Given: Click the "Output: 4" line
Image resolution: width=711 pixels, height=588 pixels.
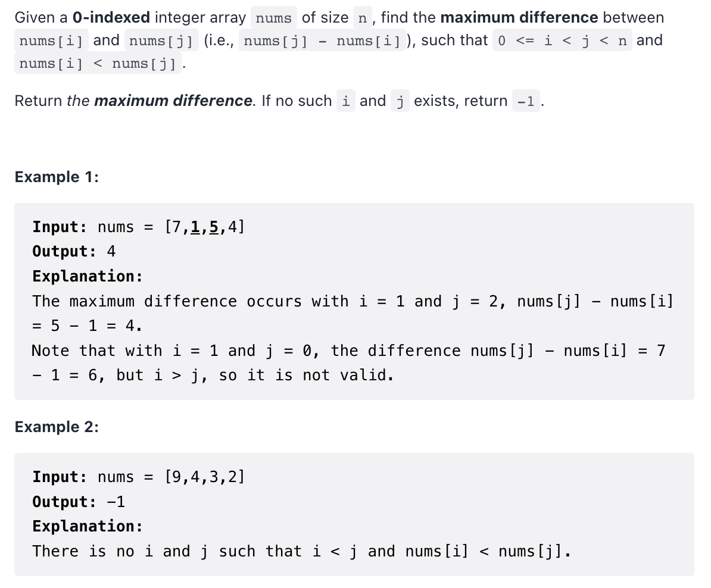Looking at the screenshot, I should coord(74,251).
